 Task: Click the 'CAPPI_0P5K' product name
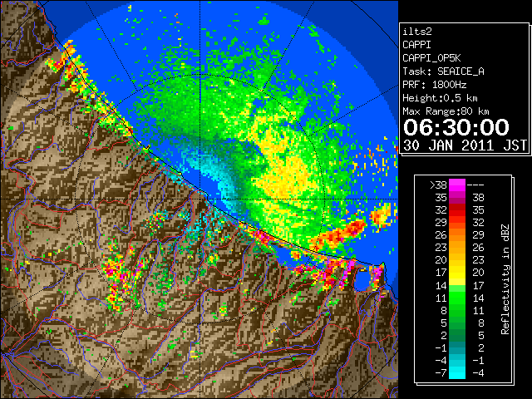coord(431,58)
